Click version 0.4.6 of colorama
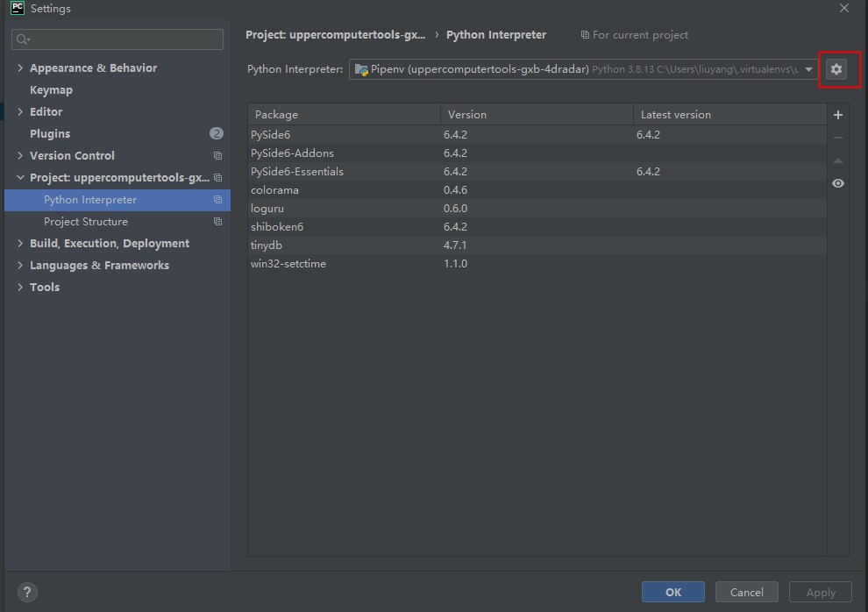Image resolution: width=868 pixels, height=612 pixels. 455,189
